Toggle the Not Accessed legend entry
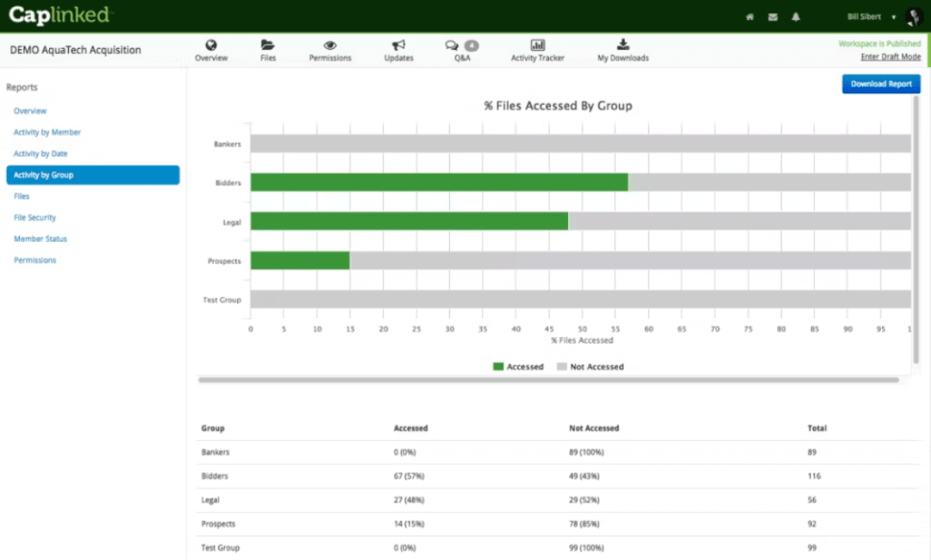Image resolution: width=931 pixels, height=560 pixels. [590, 366]
